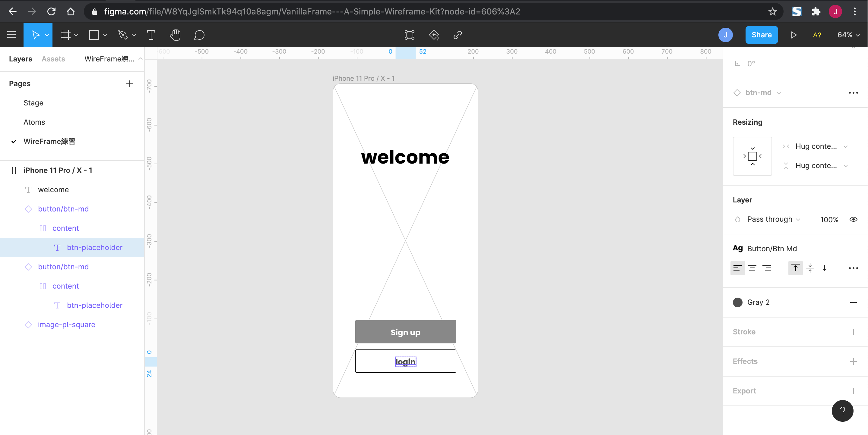Screen dimensions: 868x435
Task: Click the Present play button
Action: [794, 35]
